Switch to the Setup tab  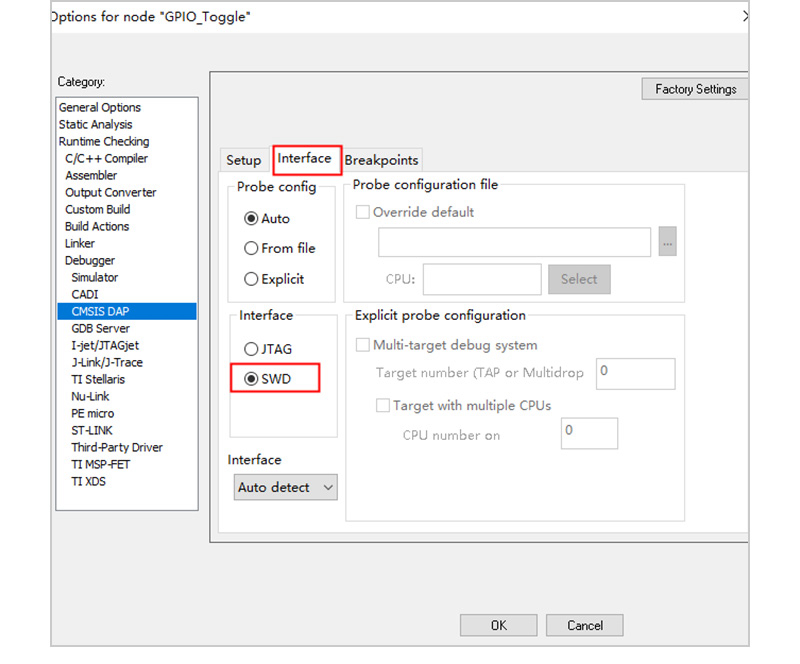coord(243,160)
